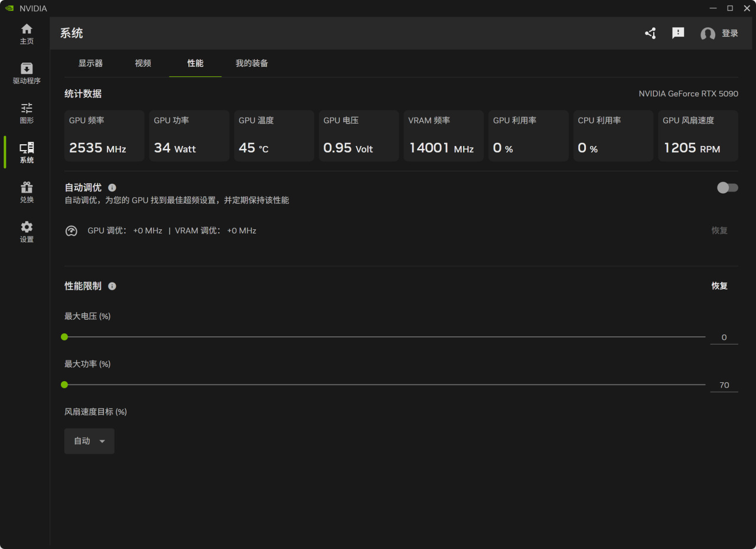Click the GPU 温度 45 °C card
The height and width of the screenshot is (549, 756).
click(274, 136)
